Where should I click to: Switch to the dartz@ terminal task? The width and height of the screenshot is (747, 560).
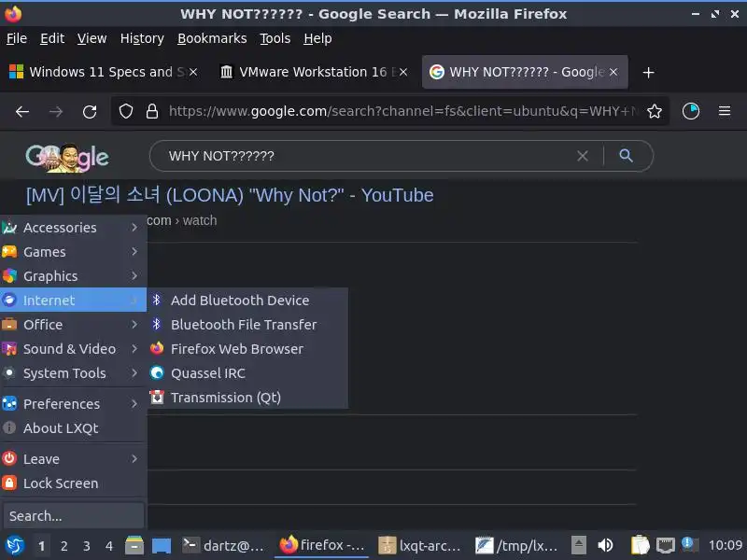(224, 545)
